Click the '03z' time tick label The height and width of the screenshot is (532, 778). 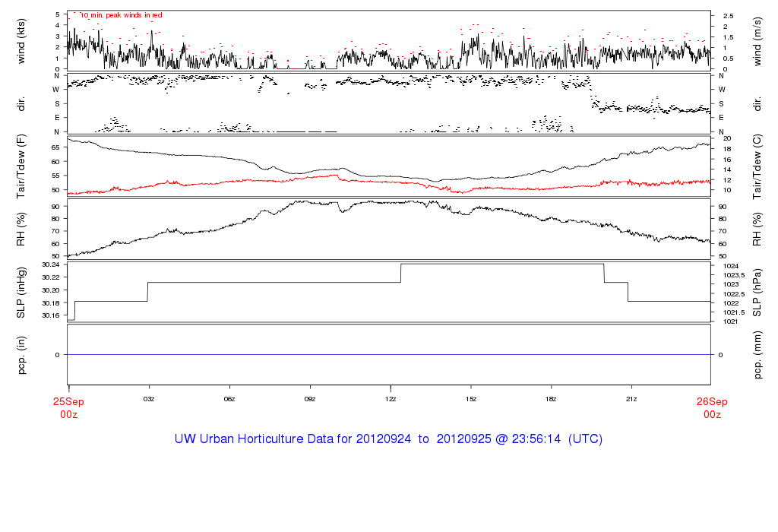point(149,399)
